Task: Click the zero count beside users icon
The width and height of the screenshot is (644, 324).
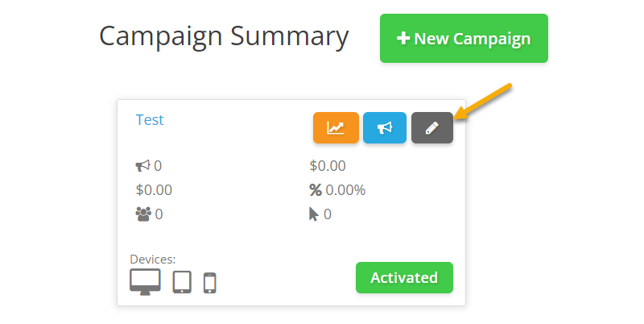Action: [159, 214]
